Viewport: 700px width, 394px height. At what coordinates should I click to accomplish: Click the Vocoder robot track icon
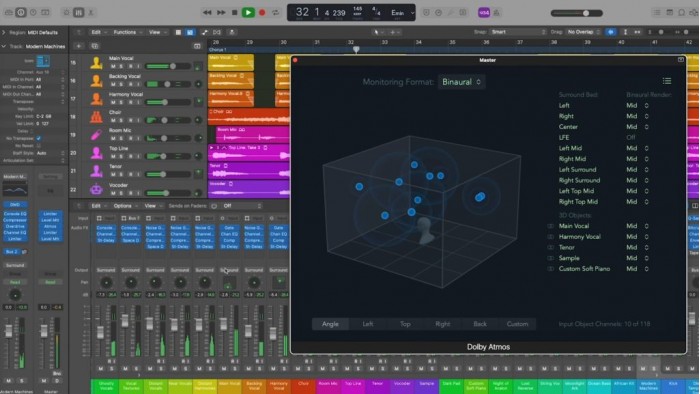[x=96, y=189]
